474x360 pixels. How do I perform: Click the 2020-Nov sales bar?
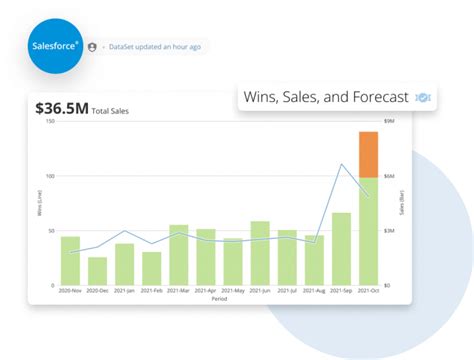70,261
